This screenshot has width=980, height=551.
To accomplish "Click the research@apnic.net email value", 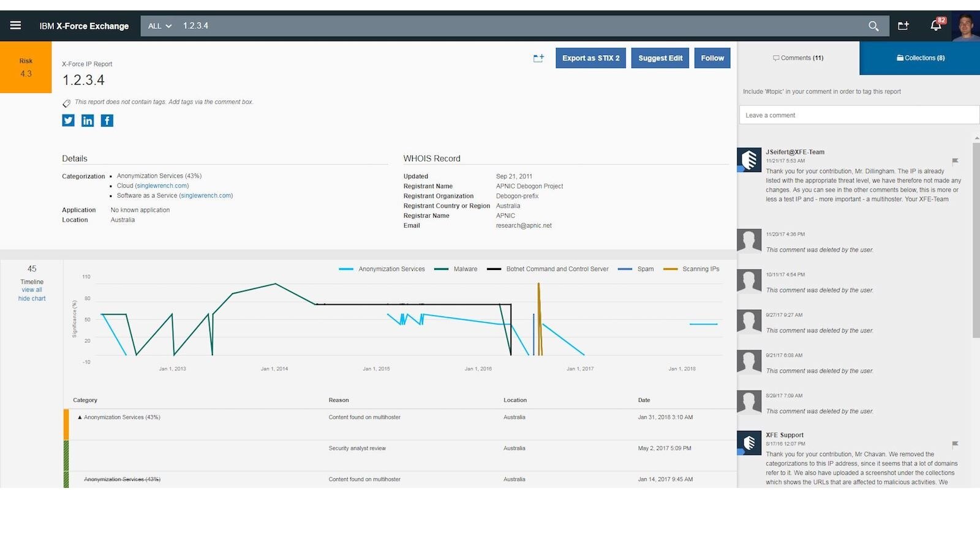I will [524, 226].
